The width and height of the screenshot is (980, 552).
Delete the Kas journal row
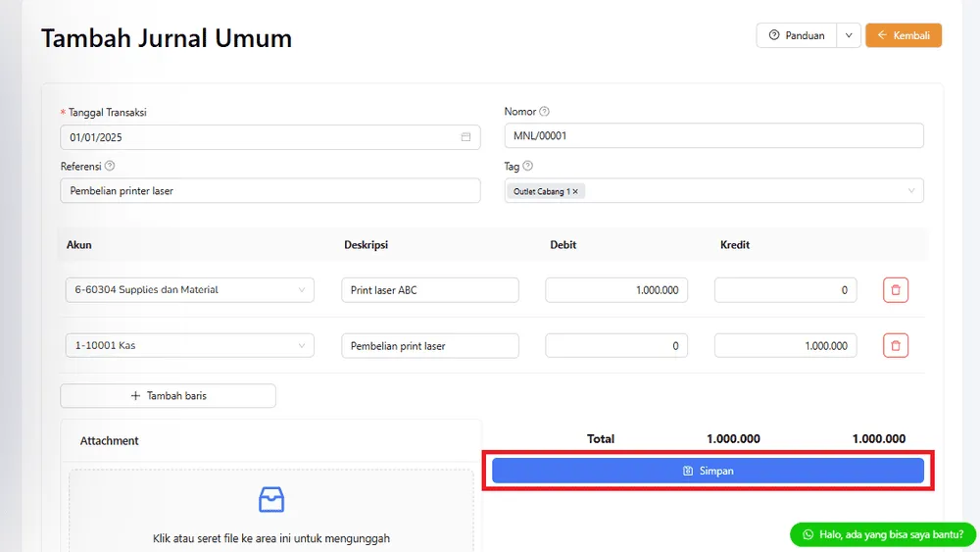[x=896, y=346]
